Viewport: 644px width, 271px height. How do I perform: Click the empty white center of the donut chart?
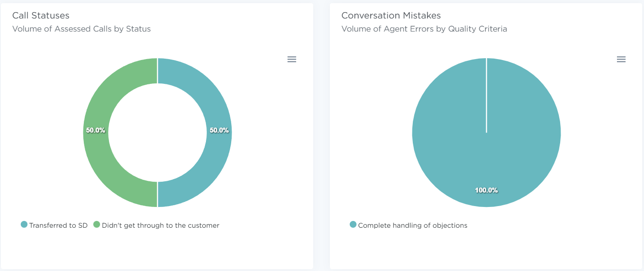click(x=157, y=133)
